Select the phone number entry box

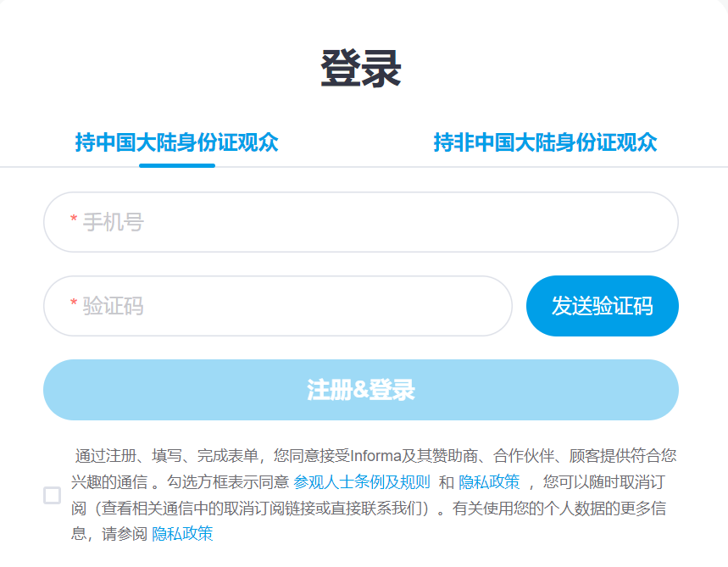point(359,222)
